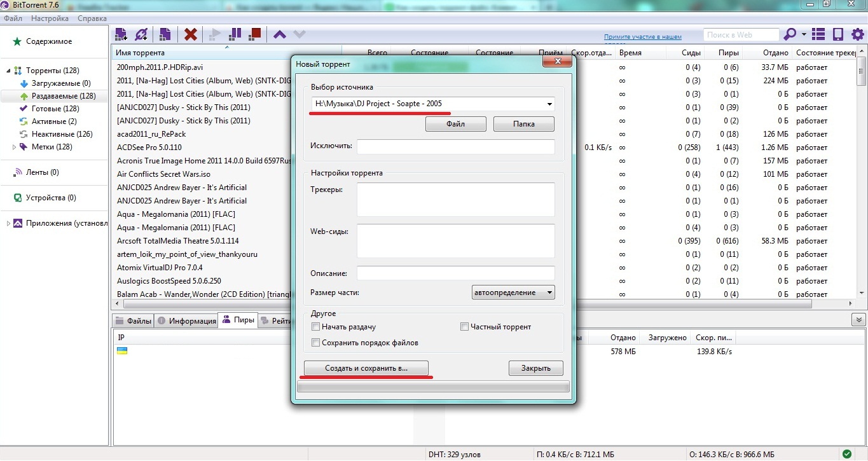Check 'Сохранить порядок файлов' option

[316, 343]
